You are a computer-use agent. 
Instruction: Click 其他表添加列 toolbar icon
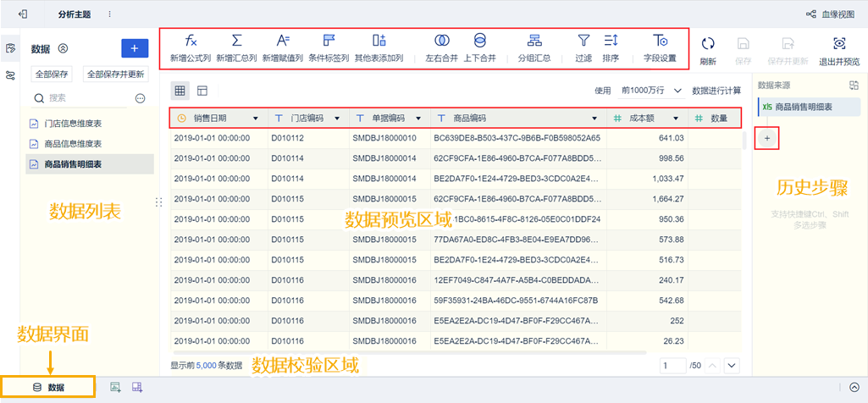pos(379,41)
